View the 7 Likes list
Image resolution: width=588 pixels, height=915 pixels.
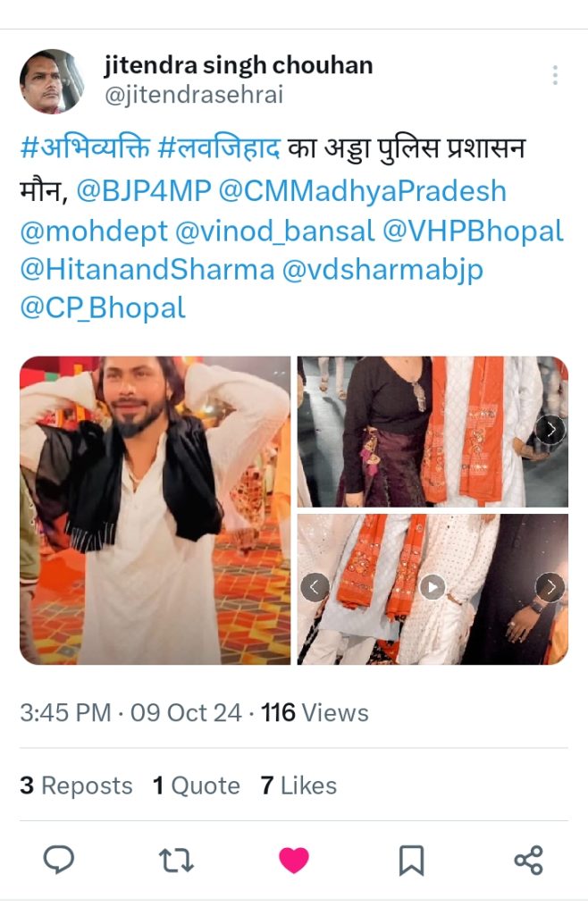click(x=298, y=785)
